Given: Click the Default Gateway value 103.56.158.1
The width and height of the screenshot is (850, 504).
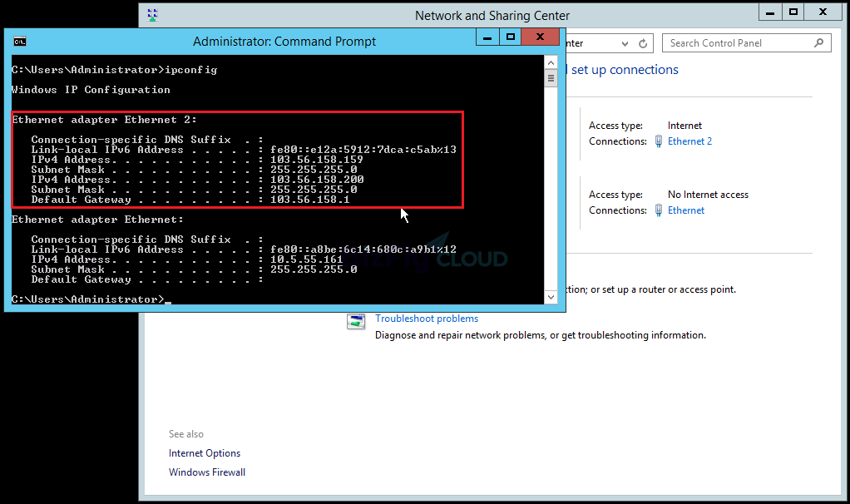Looking at the screenshot, I should point(310,200).
